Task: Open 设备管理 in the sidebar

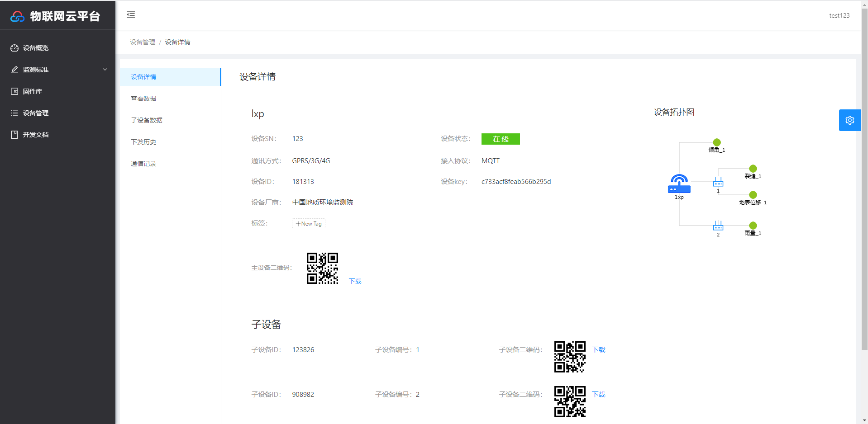Action: click(x=57, y=113)
